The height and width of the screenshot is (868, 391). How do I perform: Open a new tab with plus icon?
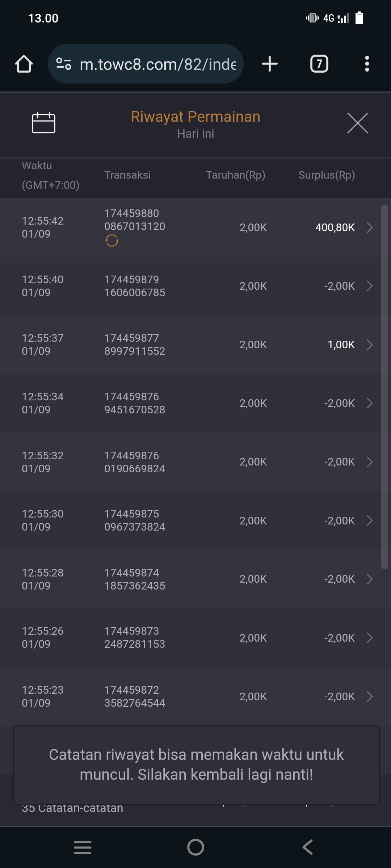point(270,64)
